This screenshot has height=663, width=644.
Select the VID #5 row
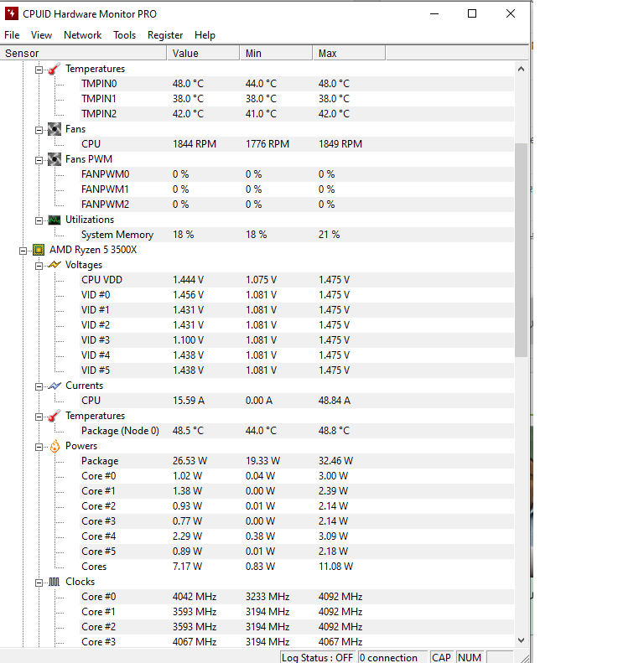pos(297,370)
